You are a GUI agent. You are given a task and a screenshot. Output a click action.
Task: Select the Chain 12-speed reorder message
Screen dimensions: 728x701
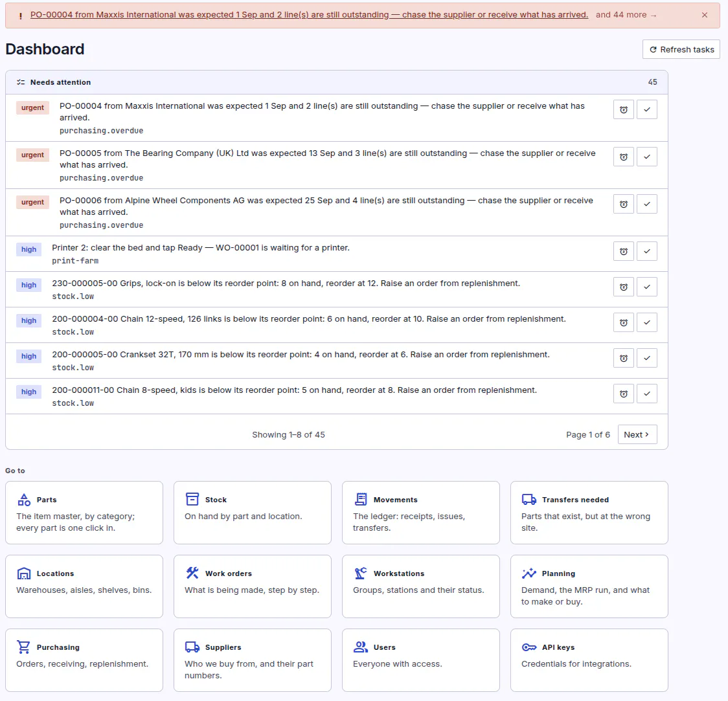309,318
